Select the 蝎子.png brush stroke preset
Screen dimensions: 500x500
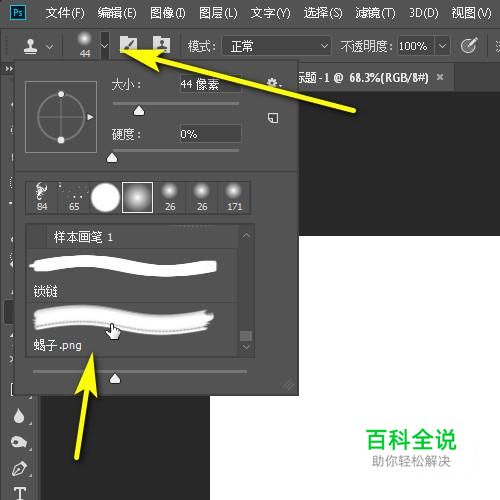coord(132,329)
